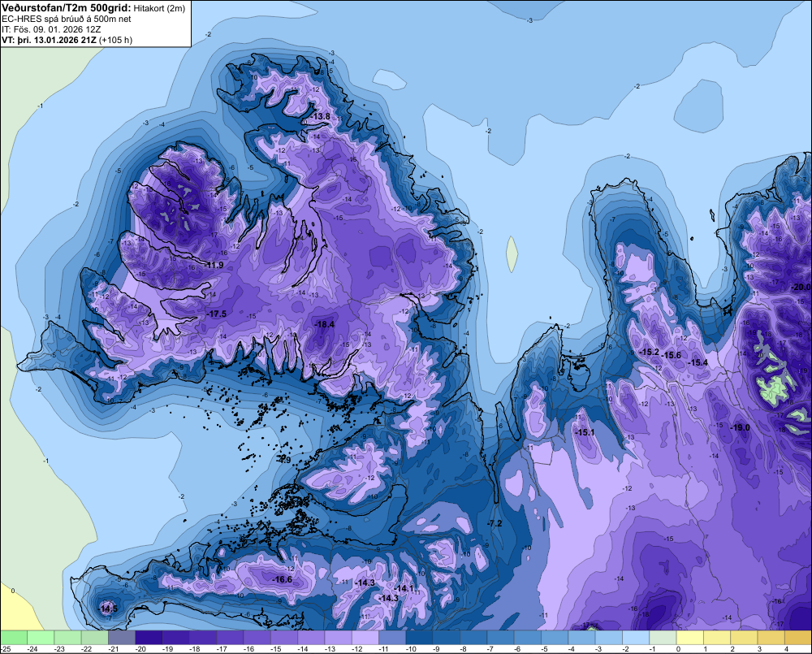Click the -15.1 temperature value on map

pos(585,433)
